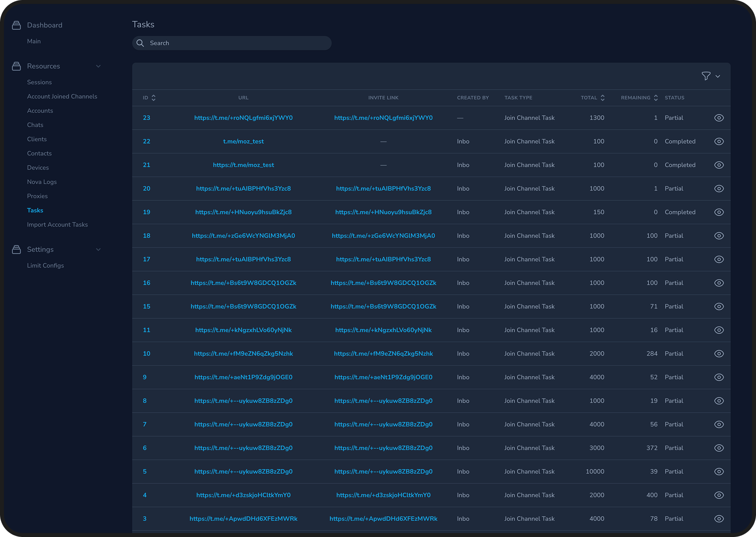Click eye icon in task 4 row

pyautogui.click(x=719, y=496)
